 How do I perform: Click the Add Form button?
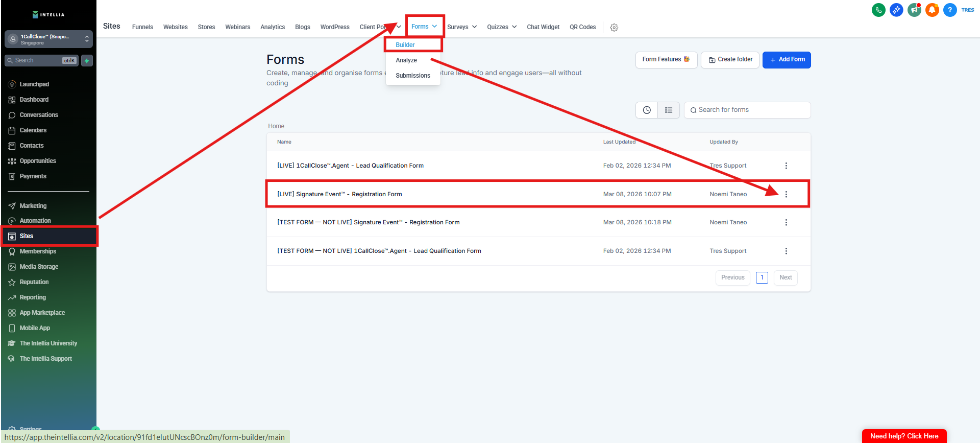[x=787, y=60]
